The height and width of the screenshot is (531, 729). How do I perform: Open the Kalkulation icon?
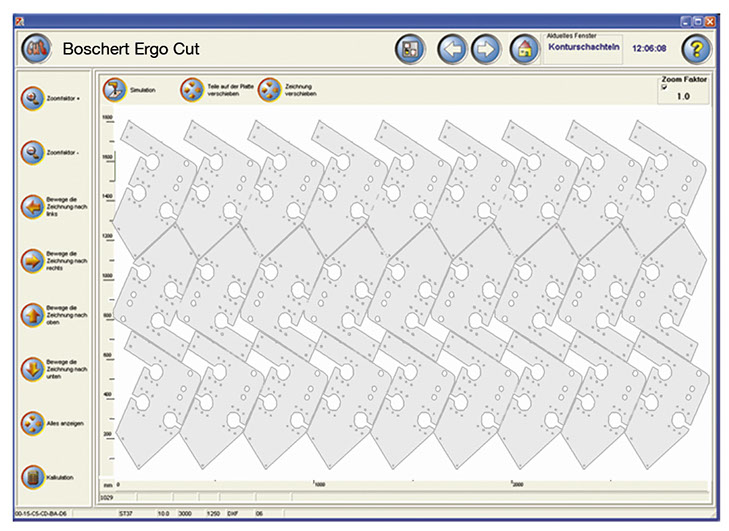[33, 478]
